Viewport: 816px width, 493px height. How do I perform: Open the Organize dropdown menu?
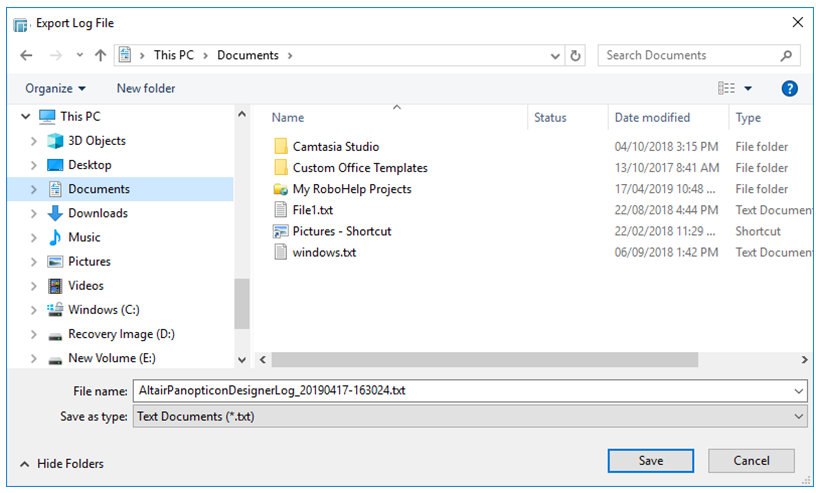pyautogui.click(x=55, y=89)
